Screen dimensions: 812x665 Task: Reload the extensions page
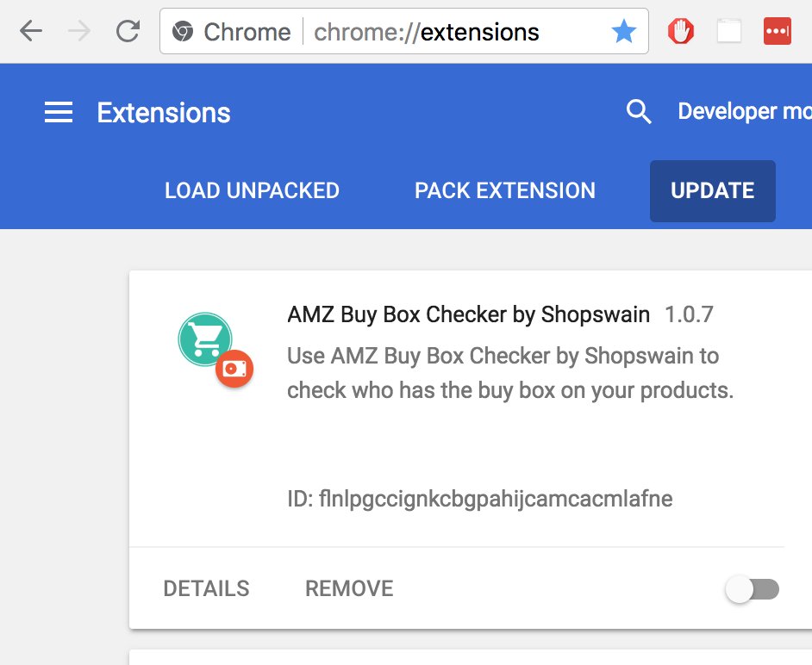coord(128,32)
